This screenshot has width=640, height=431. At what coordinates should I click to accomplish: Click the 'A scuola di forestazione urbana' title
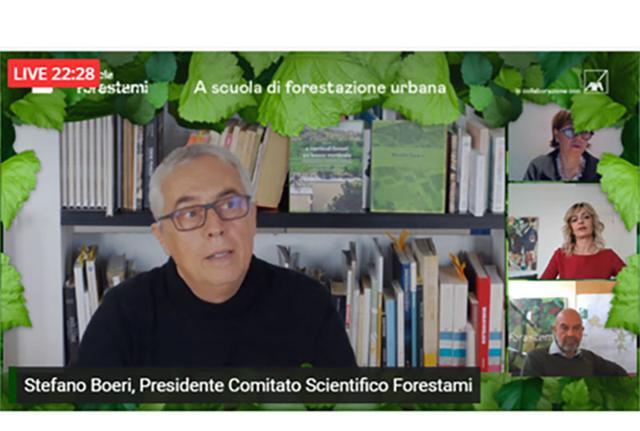(x=320, y=87)
